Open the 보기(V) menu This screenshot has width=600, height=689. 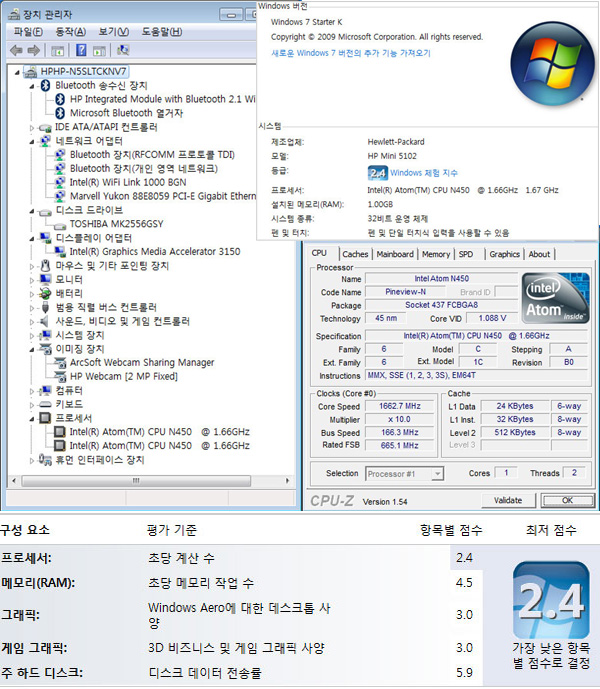pyautogui.click(x=113, y=32)
